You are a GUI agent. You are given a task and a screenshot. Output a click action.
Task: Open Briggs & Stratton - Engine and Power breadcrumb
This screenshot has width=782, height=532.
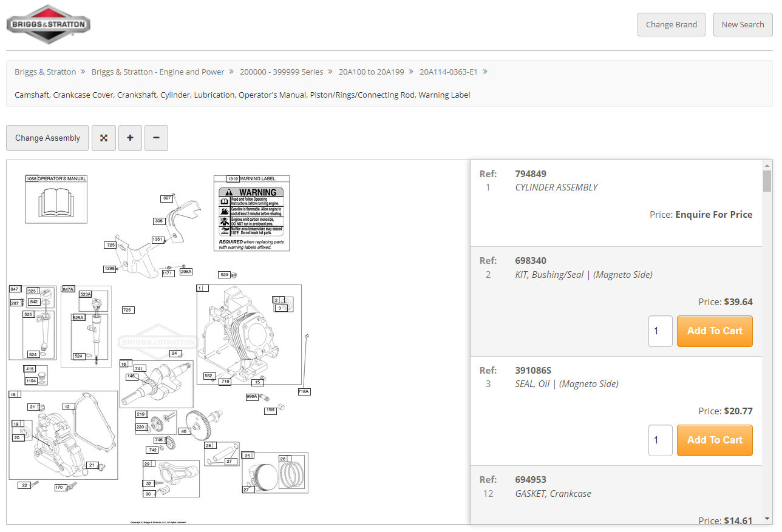pos(158,72)
